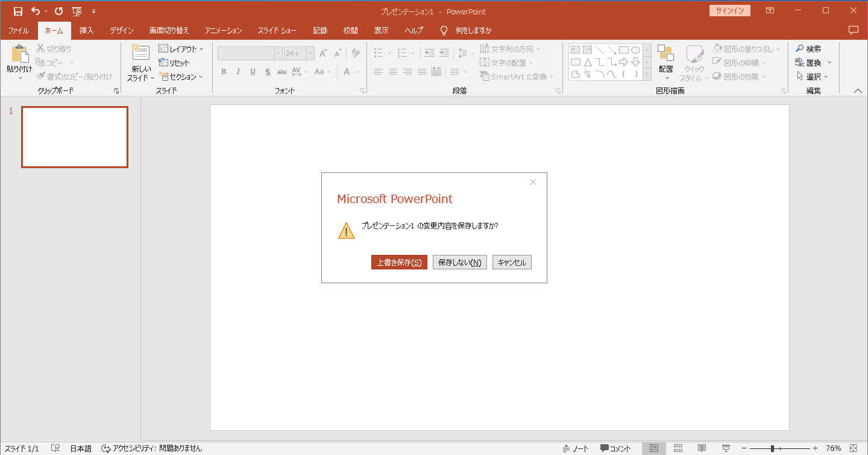Image resolution: width=868 pixels, height=455 pixels.
Task: Toggle justify text alignment
Action: [422, 72]
